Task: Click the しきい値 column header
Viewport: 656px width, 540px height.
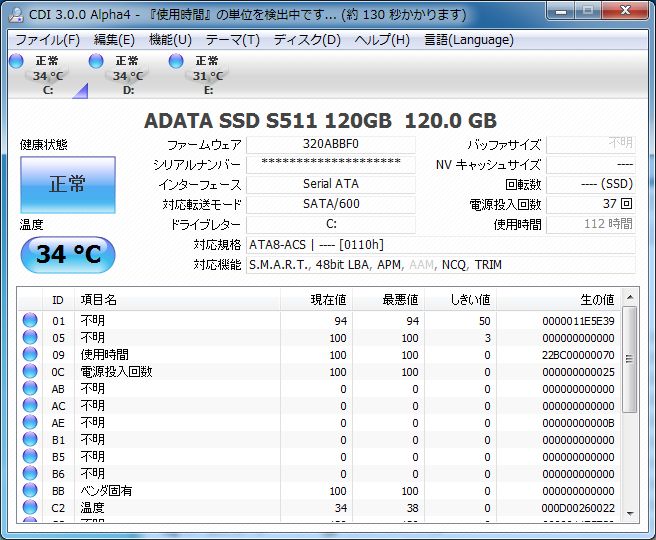Action: pos(460,299)
